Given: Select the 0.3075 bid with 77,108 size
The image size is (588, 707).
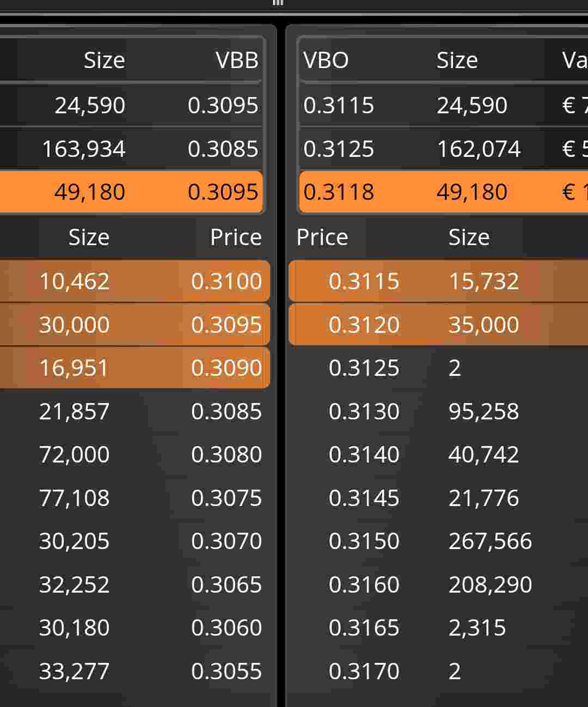Looking at the screenshot, I should 135,498.
